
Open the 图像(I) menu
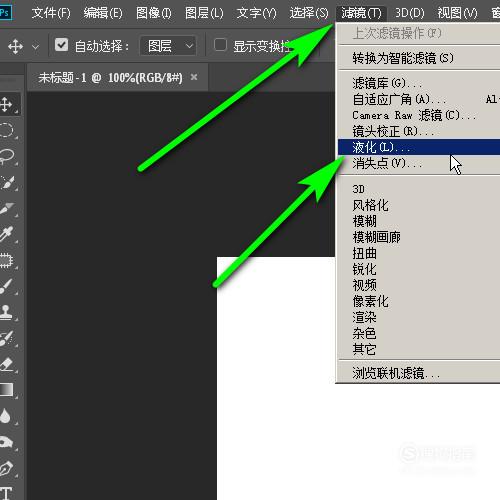154,13
